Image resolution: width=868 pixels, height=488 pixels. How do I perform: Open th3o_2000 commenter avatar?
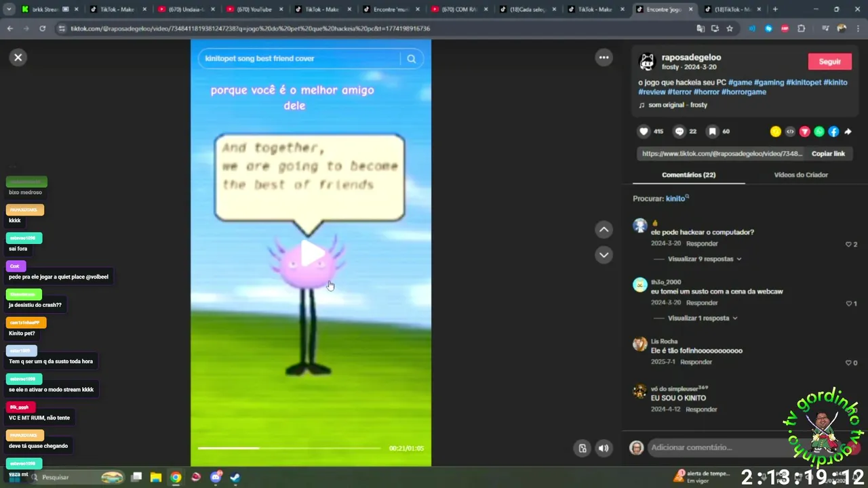click(x=640, y=285)
